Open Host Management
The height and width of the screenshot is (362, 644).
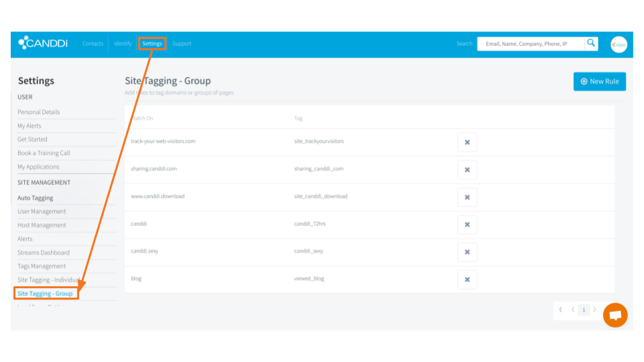pyautogui.click(x=42, y=225)
